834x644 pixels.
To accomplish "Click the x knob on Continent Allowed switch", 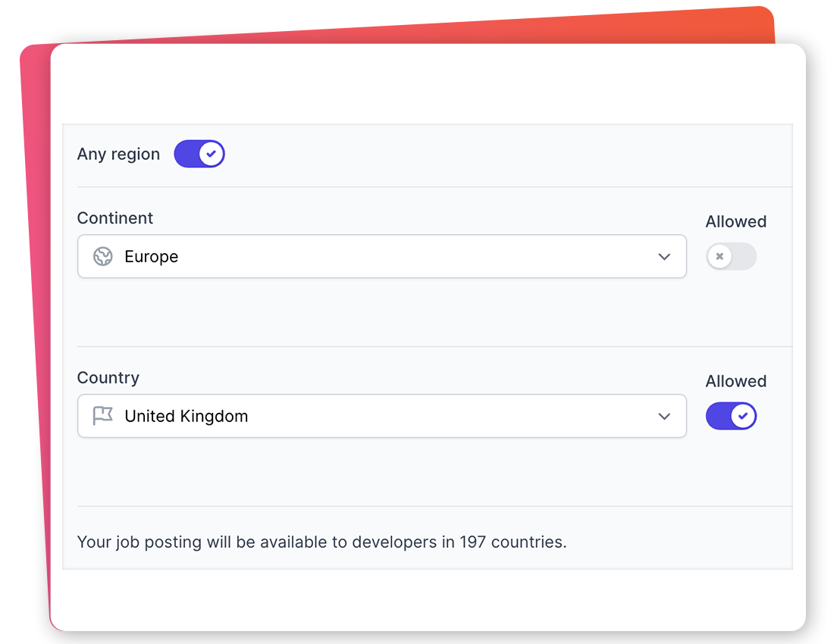I will click(720, 257).
